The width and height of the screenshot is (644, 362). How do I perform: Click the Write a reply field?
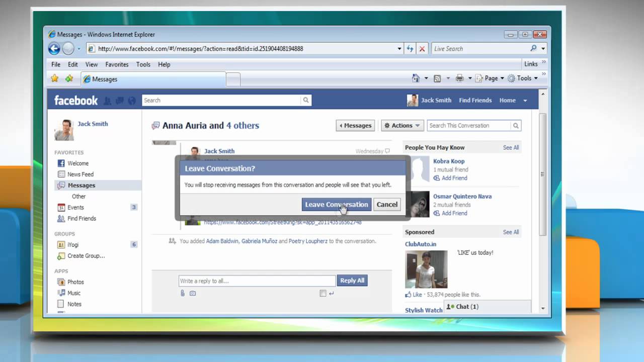click(x=257, y=281)
